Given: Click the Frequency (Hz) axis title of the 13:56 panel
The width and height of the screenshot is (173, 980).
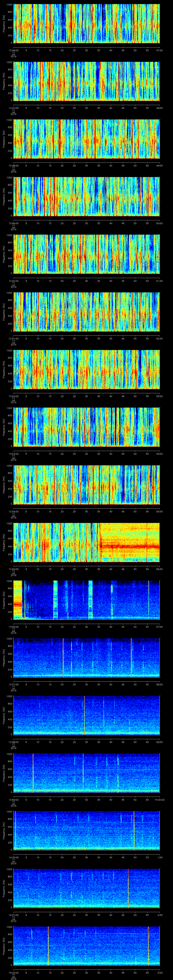Looking at the screenshot, I should pyautogui.click(x=4, y=600).
